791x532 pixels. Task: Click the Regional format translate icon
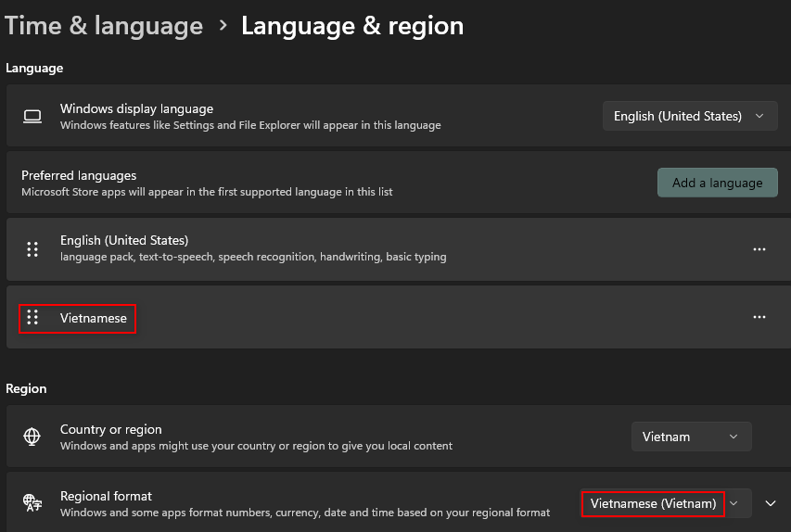click(x=32, y=502)
